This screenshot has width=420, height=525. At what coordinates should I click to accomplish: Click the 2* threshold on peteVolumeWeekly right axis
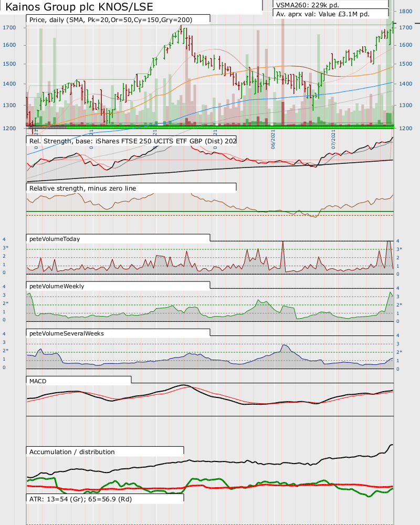(399, 304)
